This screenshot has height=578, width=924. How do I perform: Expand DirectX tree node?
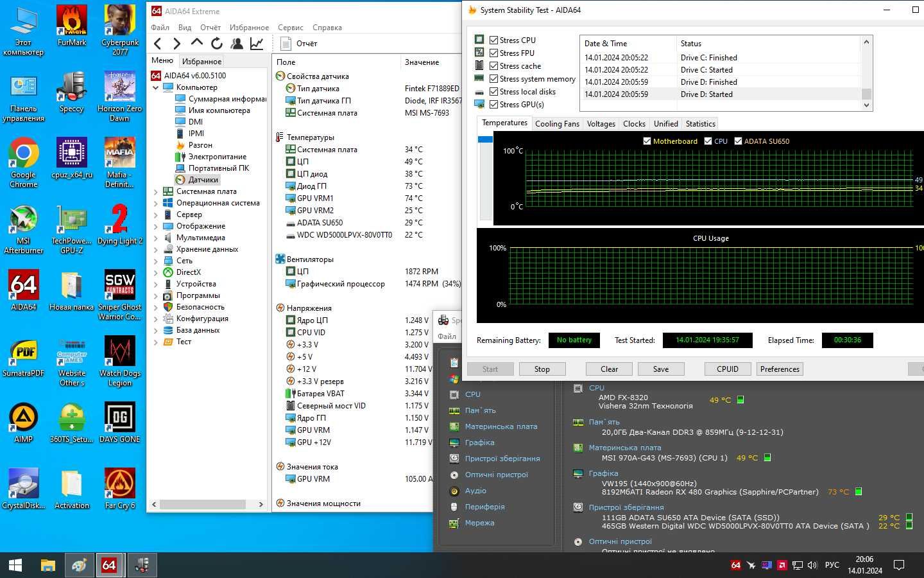[155, 272]
